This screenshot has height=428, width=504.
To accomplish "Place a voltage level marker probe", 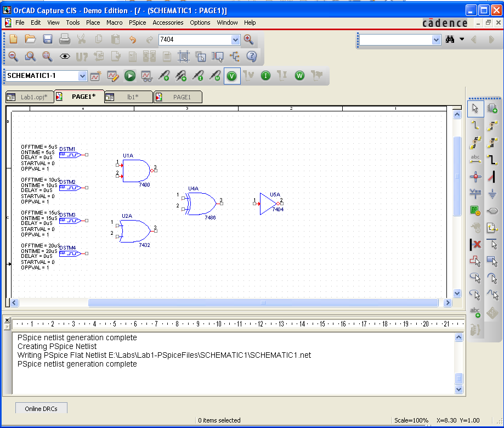I will click(x=164, y=76).
